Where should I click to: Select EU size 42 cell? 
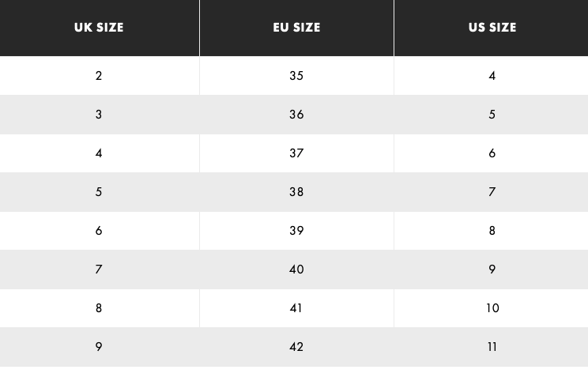click(296, 347)
